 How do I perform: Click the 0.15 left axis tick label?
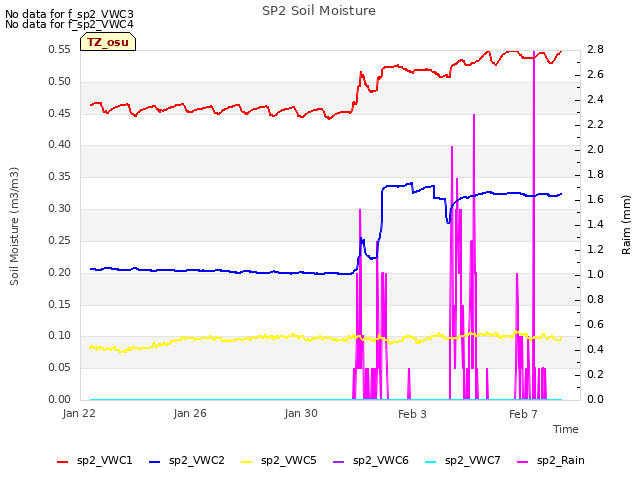(x=60, y=304)
